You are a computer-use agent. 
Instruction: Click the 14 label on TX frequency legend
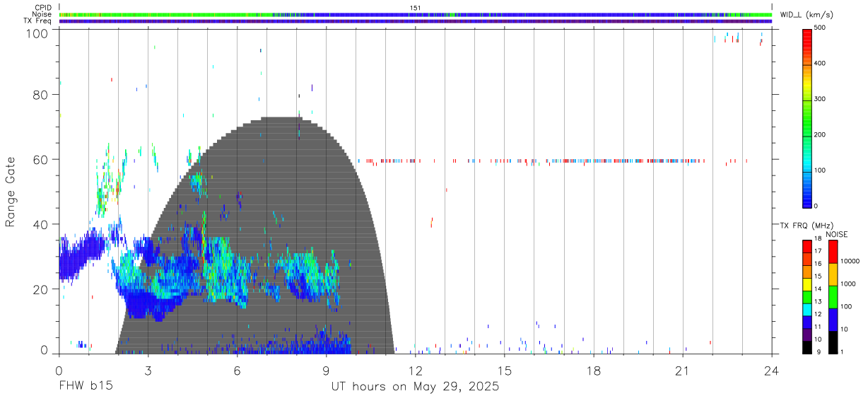coord(819,290)
